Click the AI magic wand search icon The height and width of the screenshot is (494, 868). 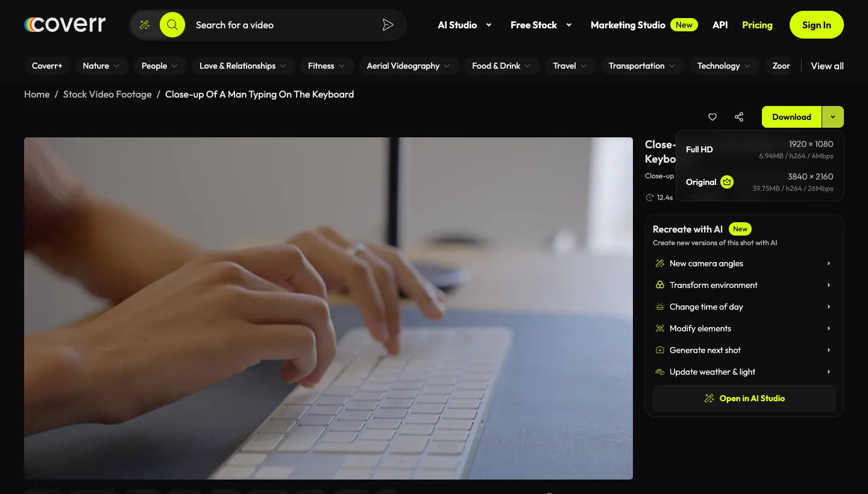click(145, 25)
